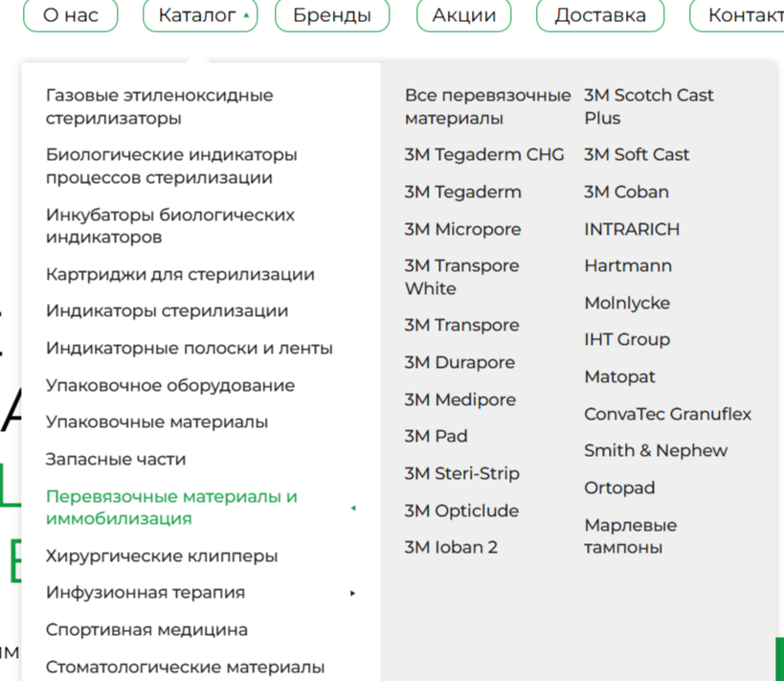Open Ortopad subcategory
784x681 pixels.
pyautogui.click(x=619, y=488)
